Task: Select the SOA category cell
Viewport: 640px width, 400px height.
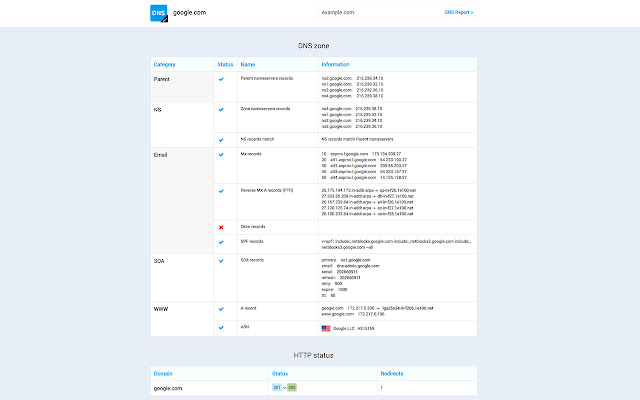Action: 182,278
